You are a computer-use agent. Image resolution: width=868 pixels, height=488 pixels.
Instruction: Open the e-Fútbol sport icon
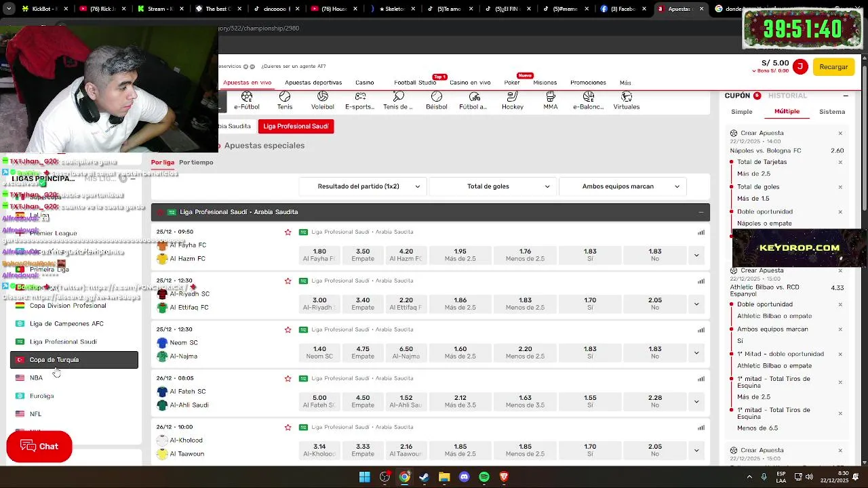click(247, 101)
